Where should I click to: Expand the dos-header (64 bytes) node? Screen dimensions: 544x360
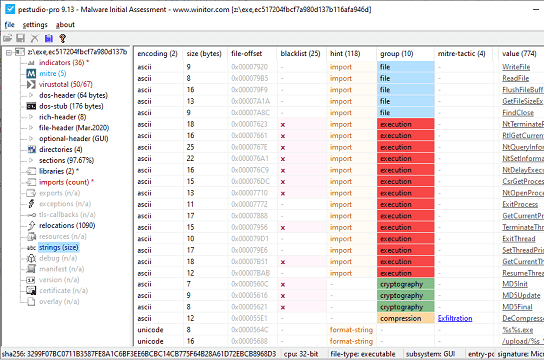pyautogui.click(x=31, y=95)
